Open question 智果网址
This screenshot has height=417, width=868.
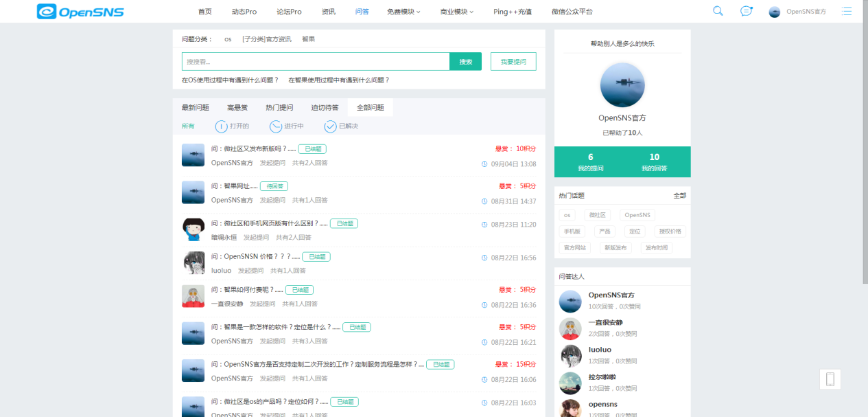234,186
